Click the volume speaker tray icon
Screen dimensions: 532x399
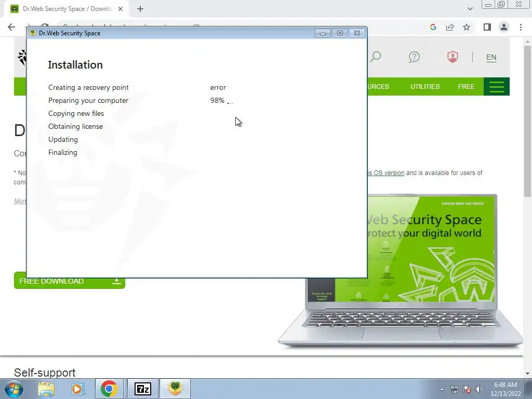pos(480,389)
